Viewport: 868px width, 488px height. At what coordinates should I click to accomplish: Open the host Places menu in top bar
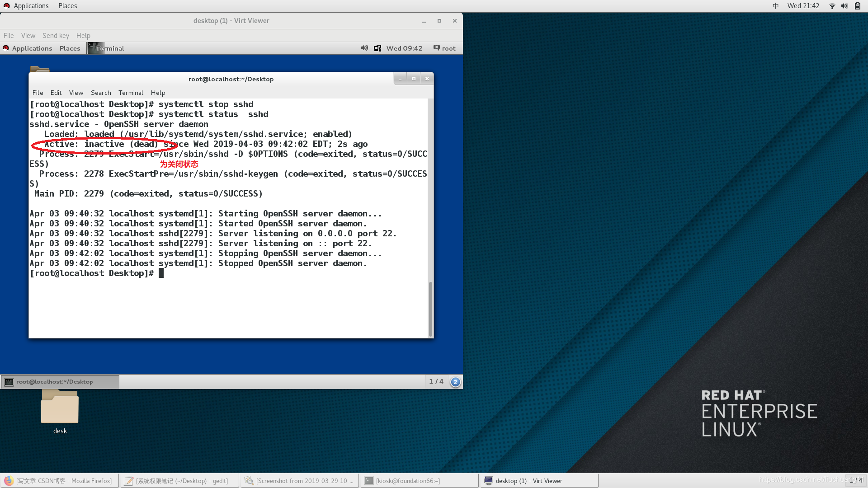tap(67, 6)
